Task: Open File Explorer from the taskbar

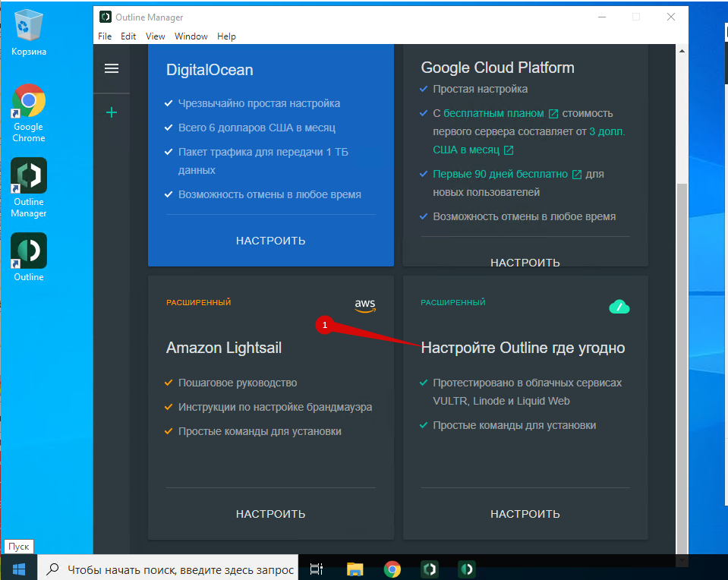Action: coord(355,569)
